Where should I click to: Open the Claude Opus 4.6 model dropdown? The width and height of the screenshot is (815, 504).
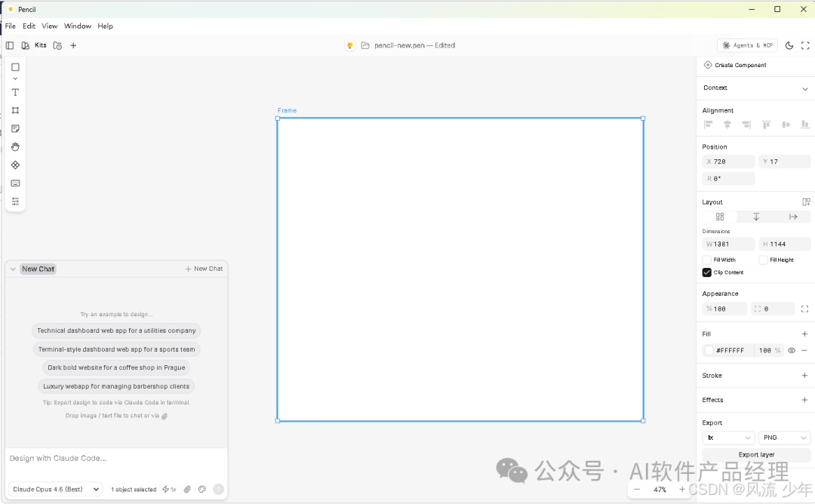55,490
